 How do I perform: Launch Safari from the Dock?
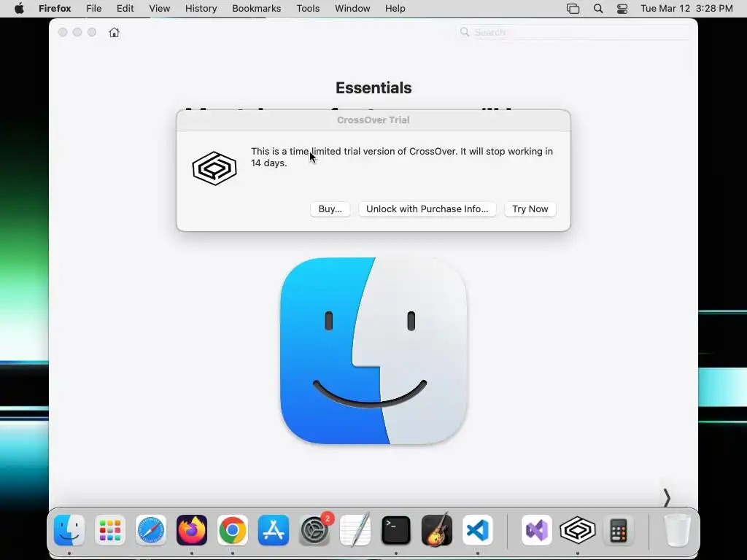[151, 530]
